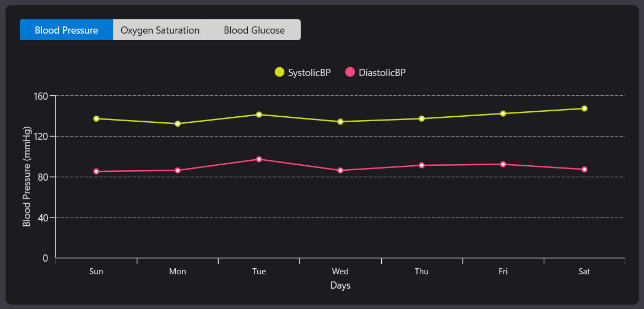Pick Wednesday's systolic data point

[340, 122]
